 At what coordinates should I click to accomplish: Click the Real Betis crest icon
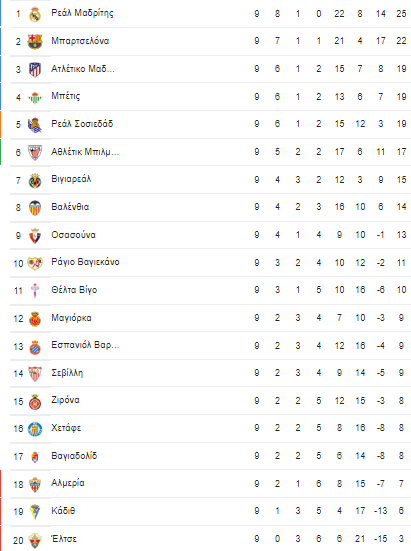click(35, 97)
